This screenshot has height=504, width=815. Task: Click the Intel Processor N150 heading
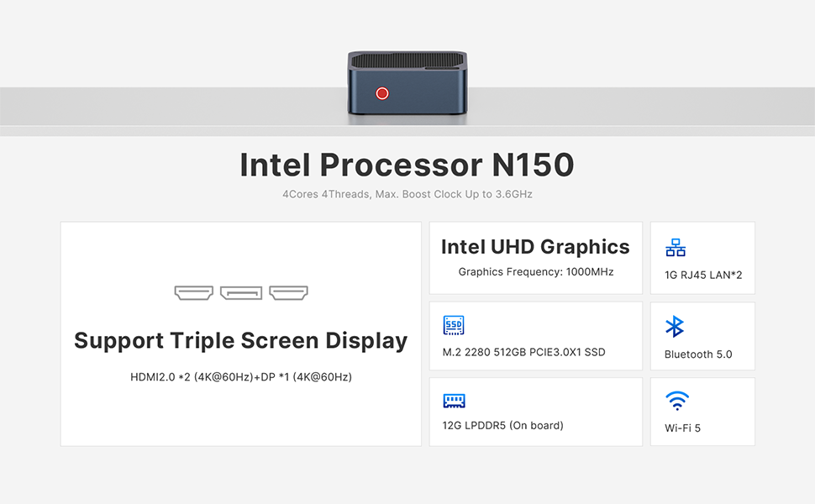(x=407, y=165)
